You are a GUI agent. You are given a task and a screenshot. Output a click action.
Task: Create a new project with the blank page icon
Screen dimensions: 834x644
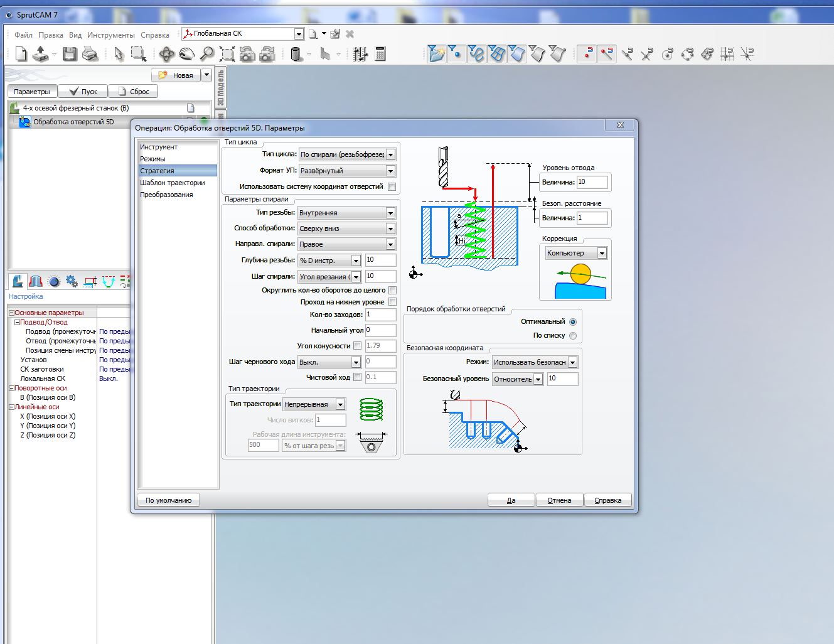coord(21,55)
